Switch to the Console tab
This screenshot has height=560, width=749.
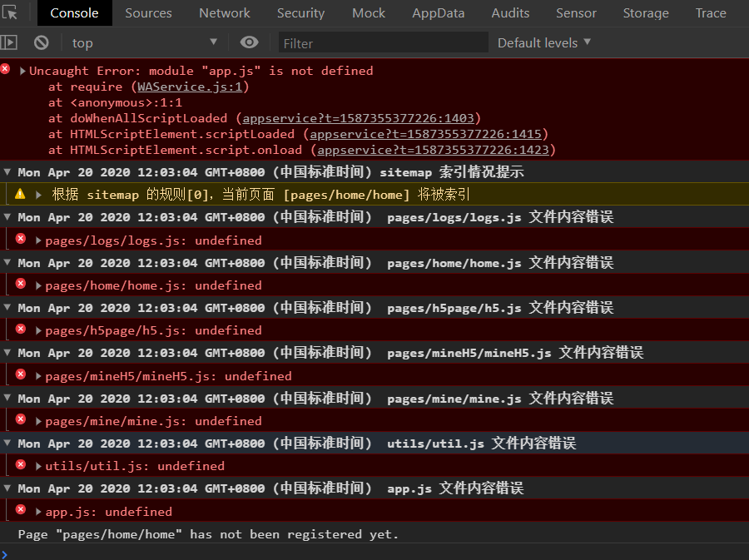(x=75, y=12)
